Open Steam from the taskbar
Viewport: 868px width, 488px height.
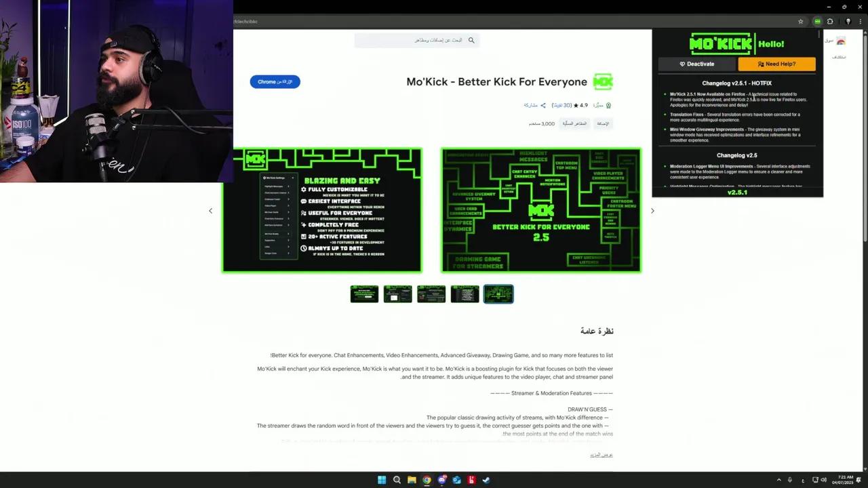pyautogui.click(x=486, y=480)
